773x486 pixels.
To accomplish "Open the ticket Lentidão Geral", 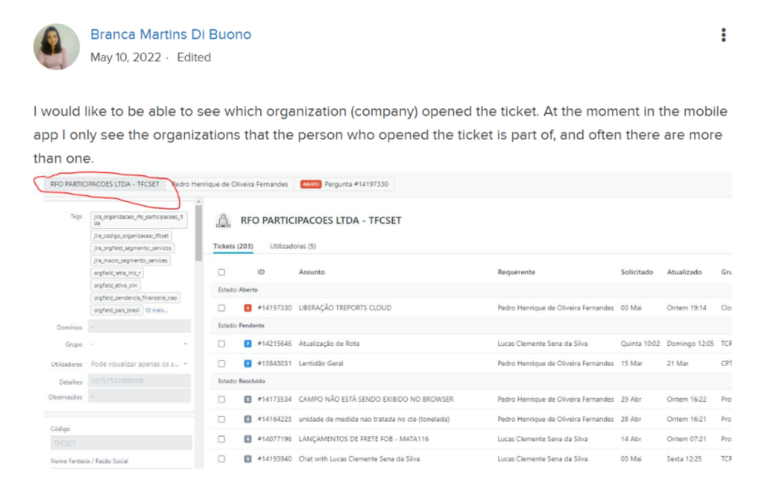I will [321, 364].
